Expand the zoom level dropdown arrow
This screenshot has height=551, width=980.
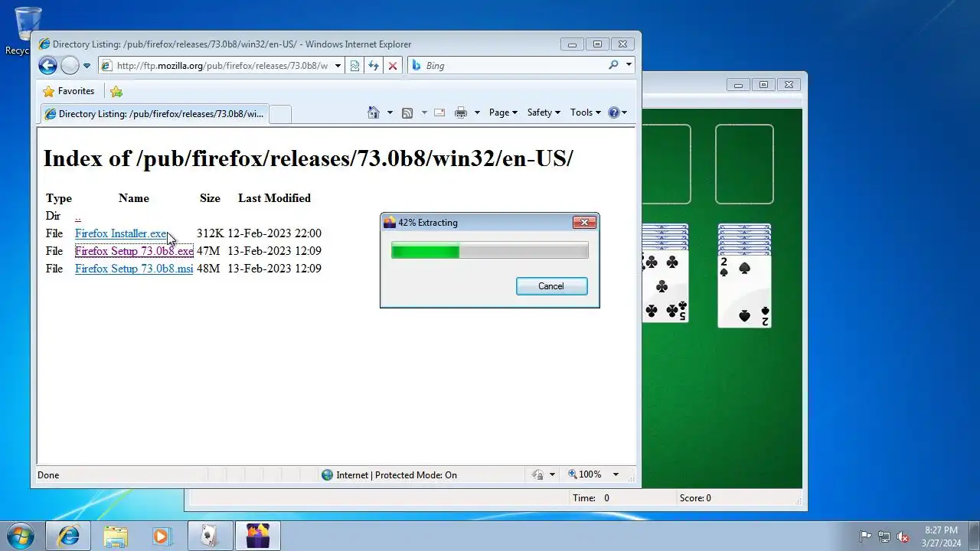(615, 475)
